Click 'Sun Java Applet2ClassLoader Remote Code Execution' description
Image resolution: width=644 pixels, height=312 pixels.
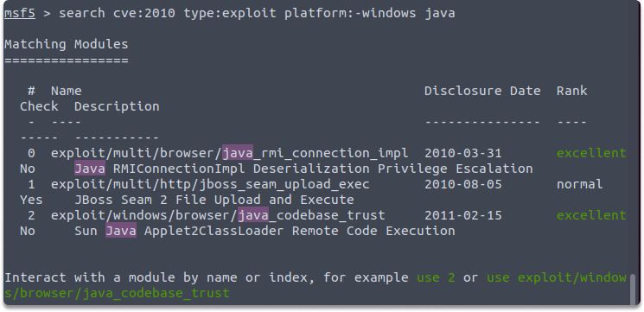click(x=265, y=231)
